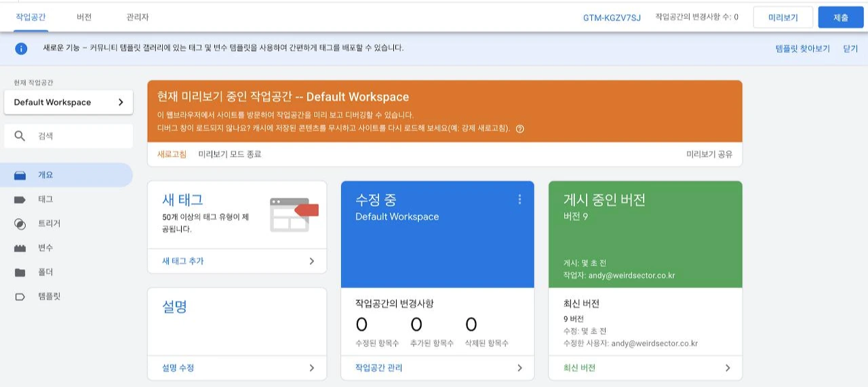The height and width of the screenshot is (387, 868).
Task: Click the new tag illustration icon
Action: [x=294, y=214]
